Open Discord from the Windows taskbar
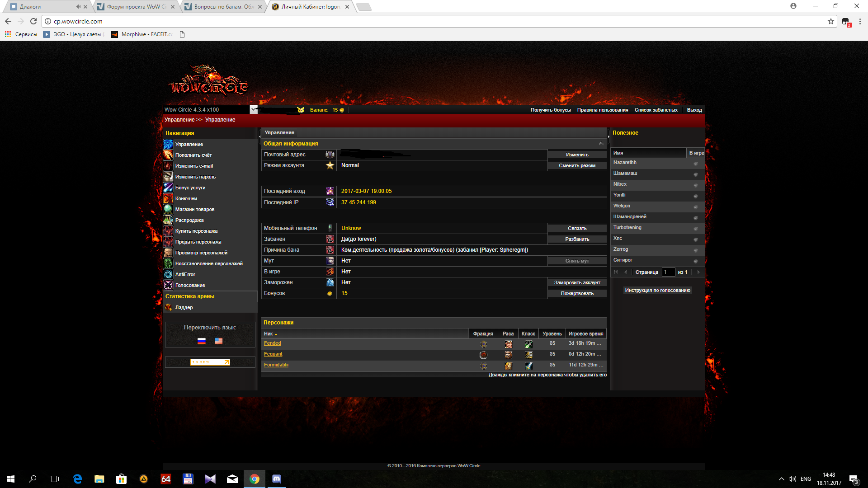This screenshot has width=868, height=488. (x=276, y=479)
